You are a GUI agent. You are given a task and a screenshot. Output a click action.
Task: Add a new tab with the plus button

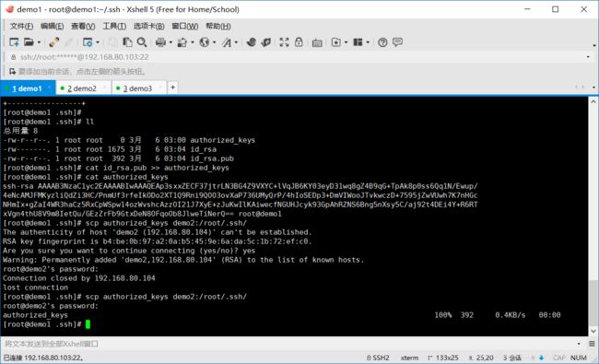point(172,88)
